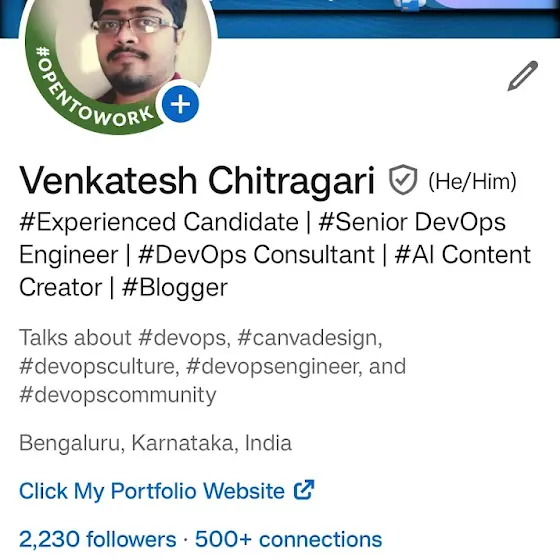Screen dimensions: 560x560
Task: Click the blue plus icon on profile photo
Action: click(180, 104)
